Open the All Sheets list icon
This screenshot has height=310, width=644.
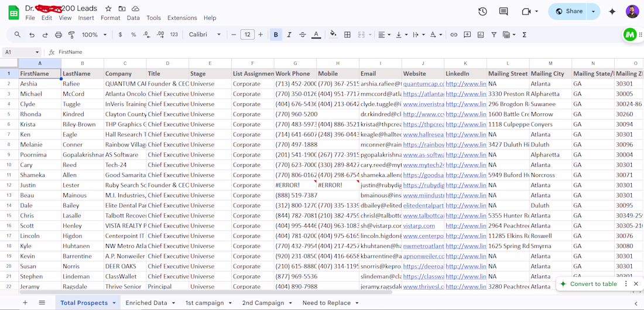pos(42,302)
